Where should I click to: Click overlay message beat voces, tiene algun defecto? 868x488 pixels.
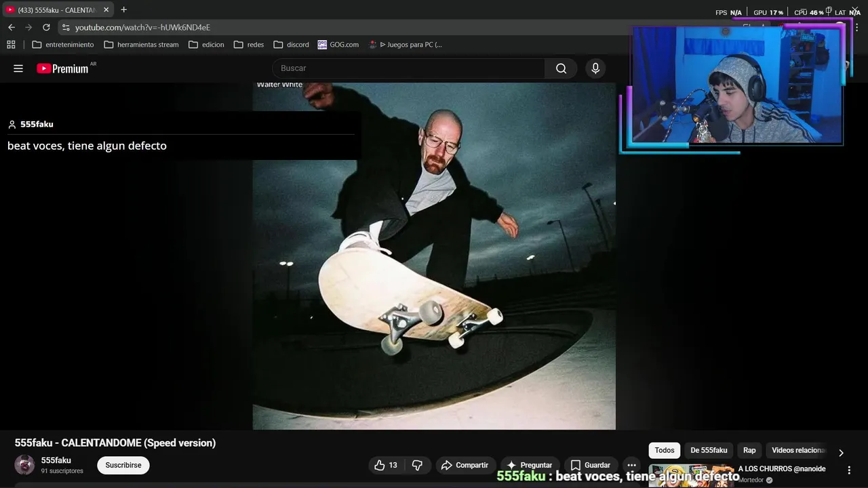87,146
